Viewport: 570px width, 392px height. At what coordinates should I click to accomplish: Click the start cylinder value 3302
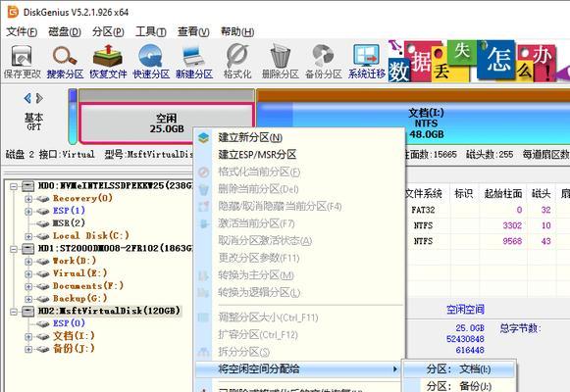pos(512,225)
